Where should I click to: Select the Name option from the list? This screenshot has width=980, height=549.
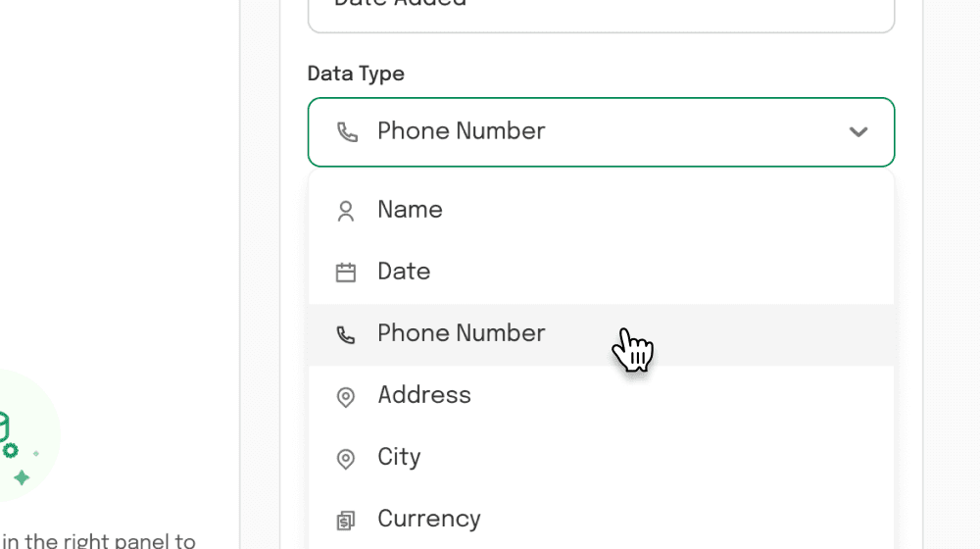[602, 210]
